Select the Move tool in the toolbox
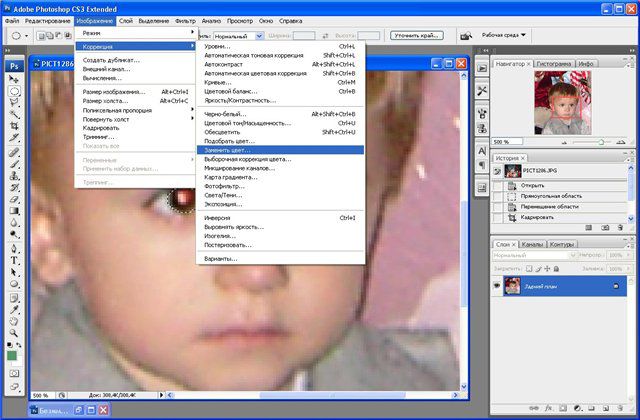This screenshot has width=640, height=420. (15, 79)
